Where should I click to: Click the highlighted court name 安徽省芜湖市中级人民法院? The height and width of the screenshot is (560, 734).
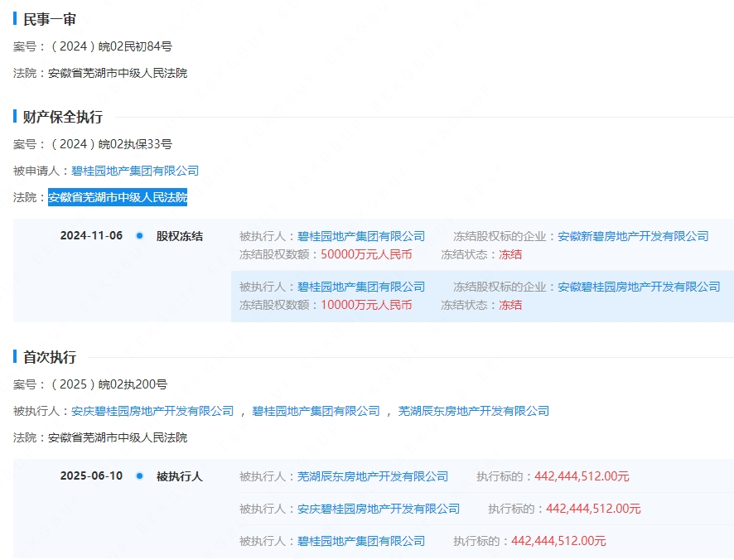point(118,197)
